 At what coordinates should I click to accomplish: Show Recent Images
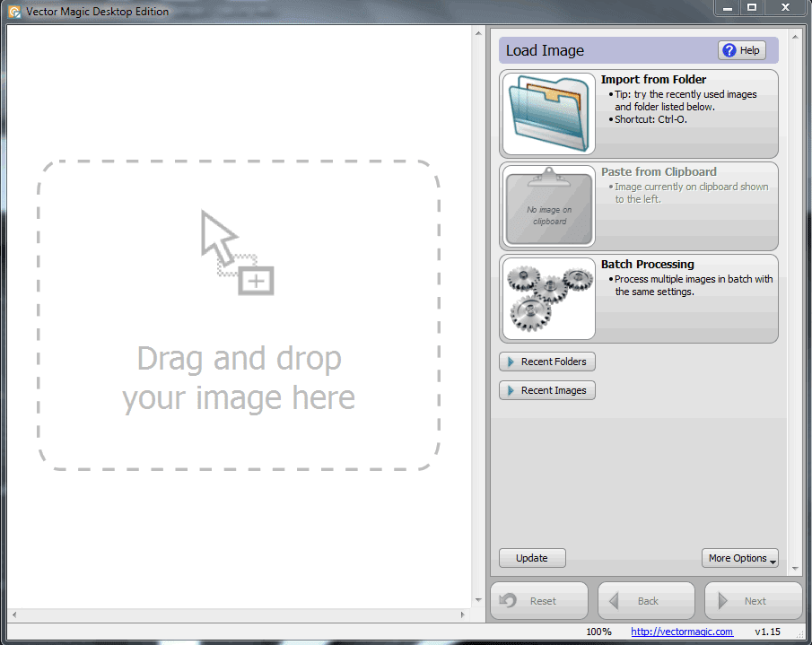546,390
